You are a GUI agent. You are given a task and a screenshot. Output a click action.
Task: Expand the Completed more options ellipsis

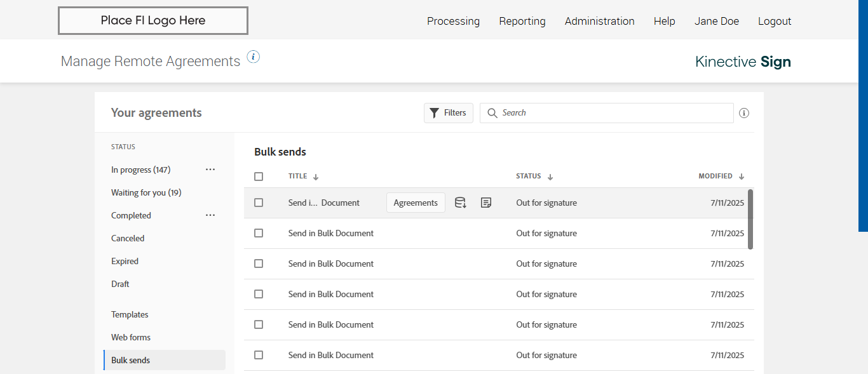pyautogui.click(x=210, y=215)
